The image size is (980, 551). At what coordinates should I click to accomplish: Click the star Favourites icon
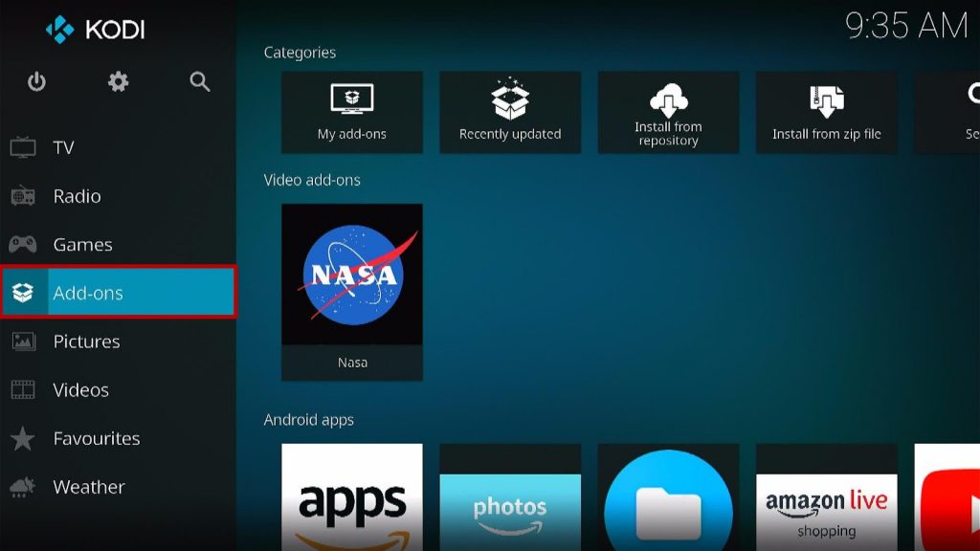pyautogui.click(x=23, y=438)
